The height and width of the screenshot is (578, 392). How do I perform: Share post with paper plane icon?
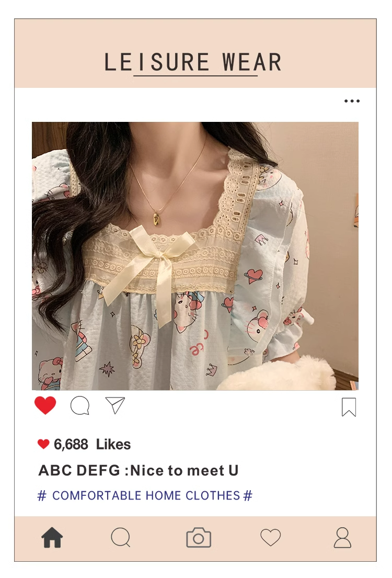(115, 405)
